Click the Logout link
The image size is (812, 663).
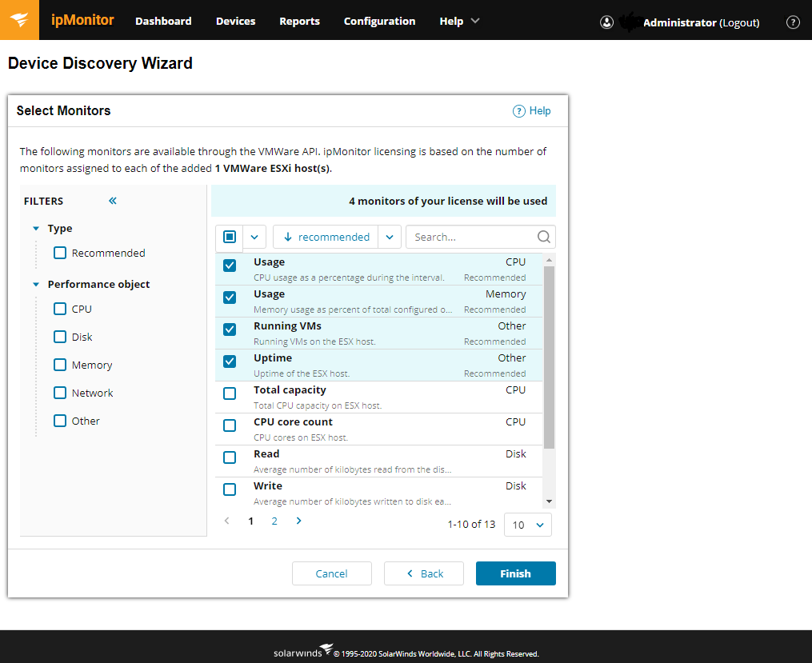739,22
